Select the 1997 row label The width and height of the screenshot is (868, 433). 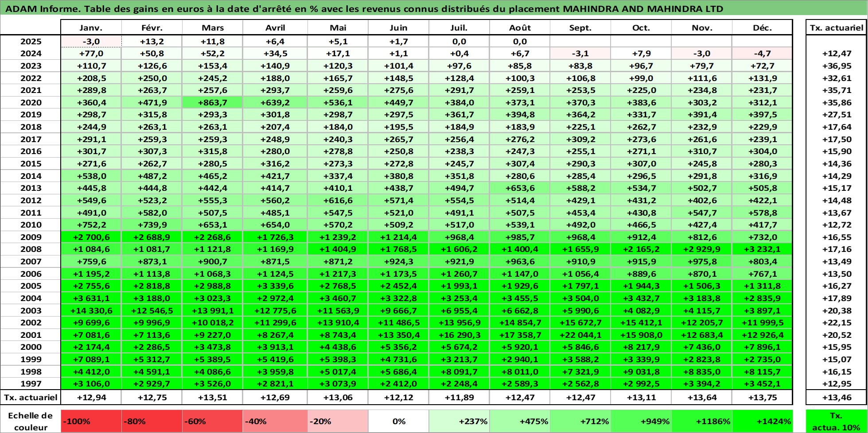tap(31, 384)
